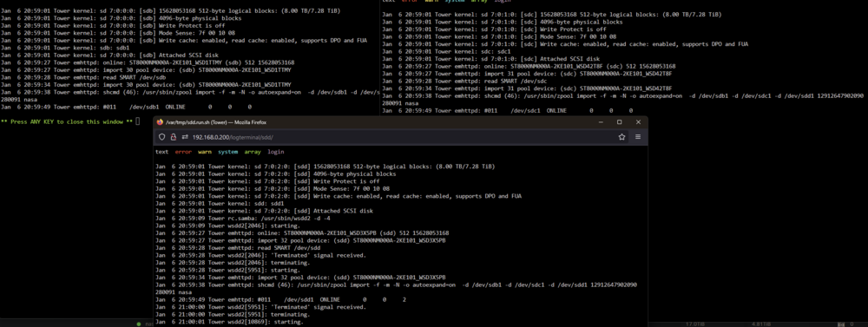Click the 'kernel: sdd: sdd1' line
This screenshot has width=868, height=327.
click(220, 204)
